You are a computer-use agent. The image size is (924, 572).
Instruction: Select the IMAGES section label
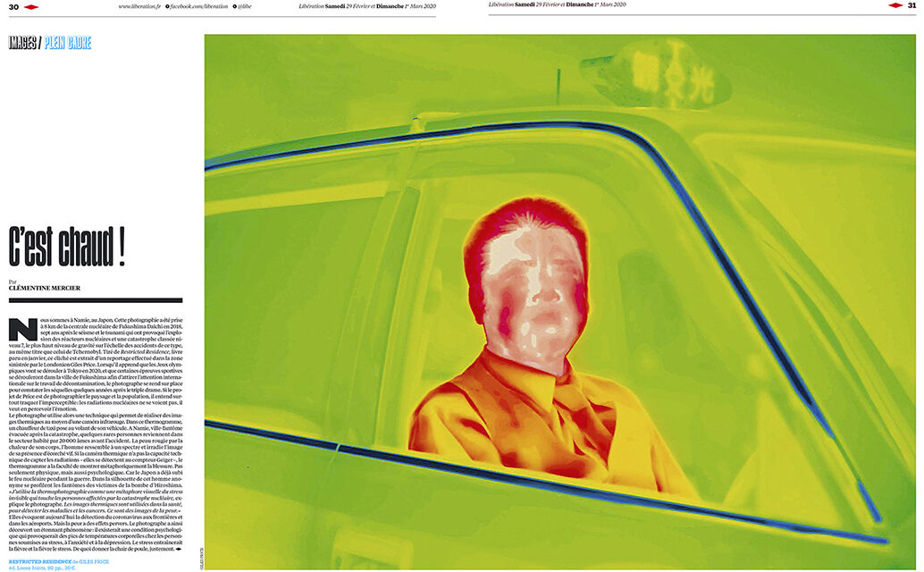(x=22, y=43)
